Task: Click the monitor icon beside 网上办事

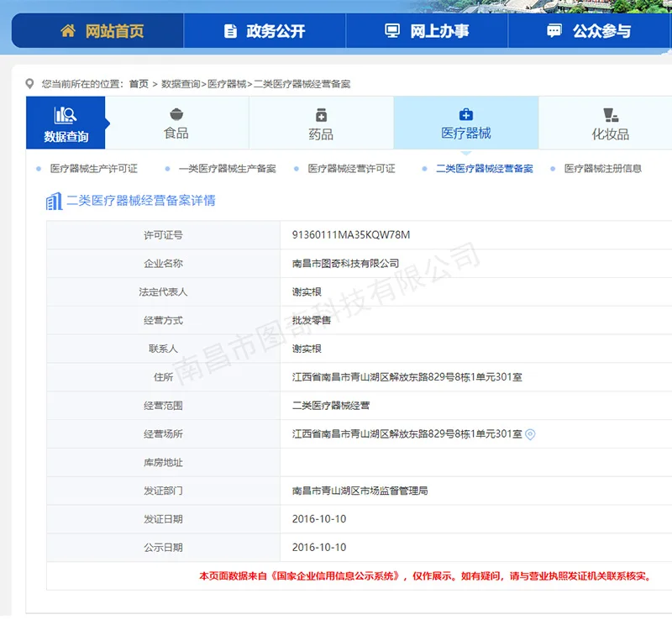Action: (x=392, y=31)
